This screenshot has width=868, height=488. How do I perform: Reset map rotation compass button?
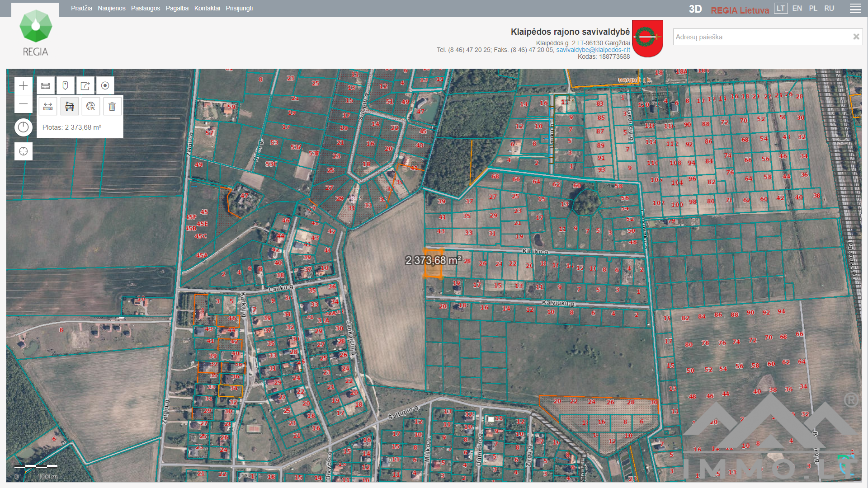24,127
